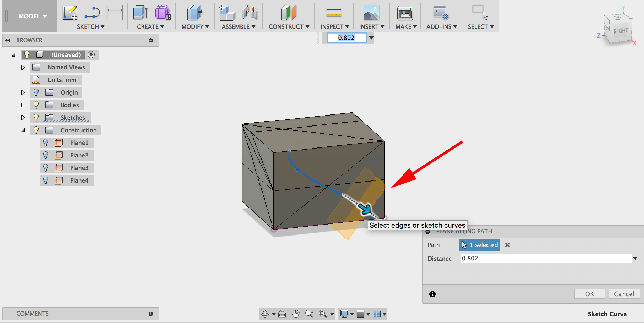
Task: Click the Create Form purple icon
Action: click(163, 12)
